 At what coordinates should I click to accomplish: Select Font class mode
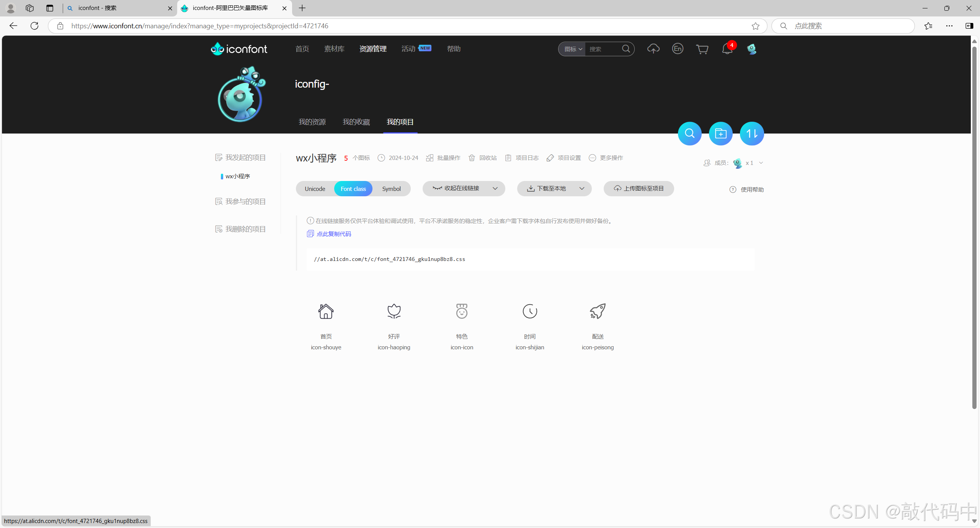click(x=353, y=189)
